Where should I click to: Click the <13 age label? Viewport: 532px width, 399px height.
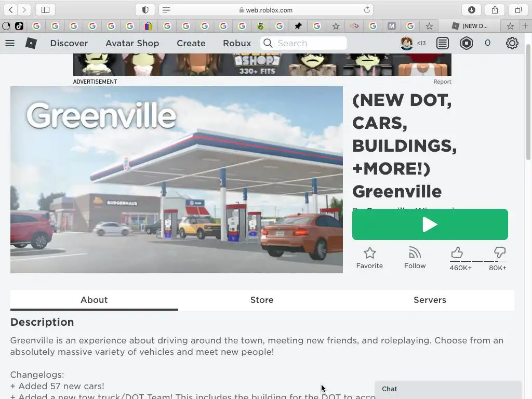point(421,43)
